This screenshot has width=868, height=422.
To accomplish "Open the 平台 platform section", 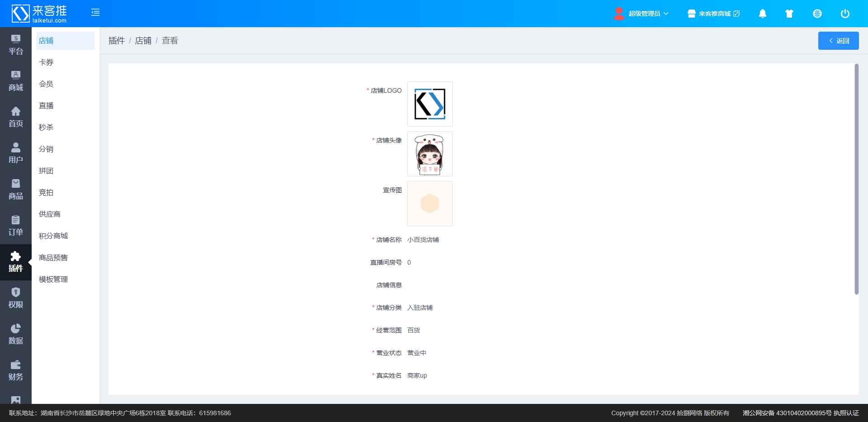I will pos(16,45).
